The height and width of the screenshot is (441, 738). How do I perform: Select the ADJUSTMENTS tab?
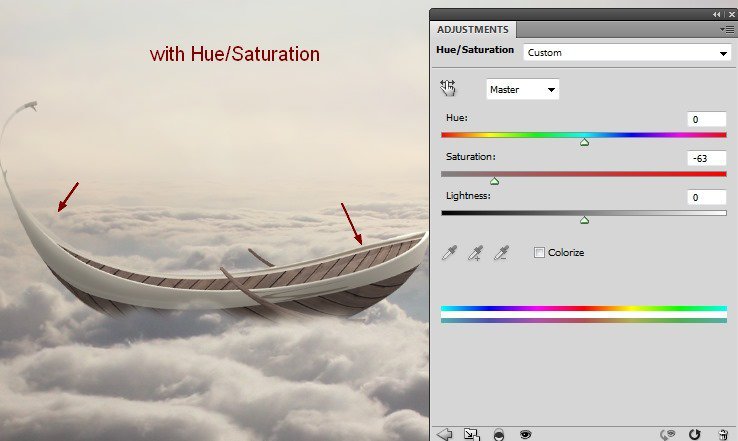click(473, 30)
